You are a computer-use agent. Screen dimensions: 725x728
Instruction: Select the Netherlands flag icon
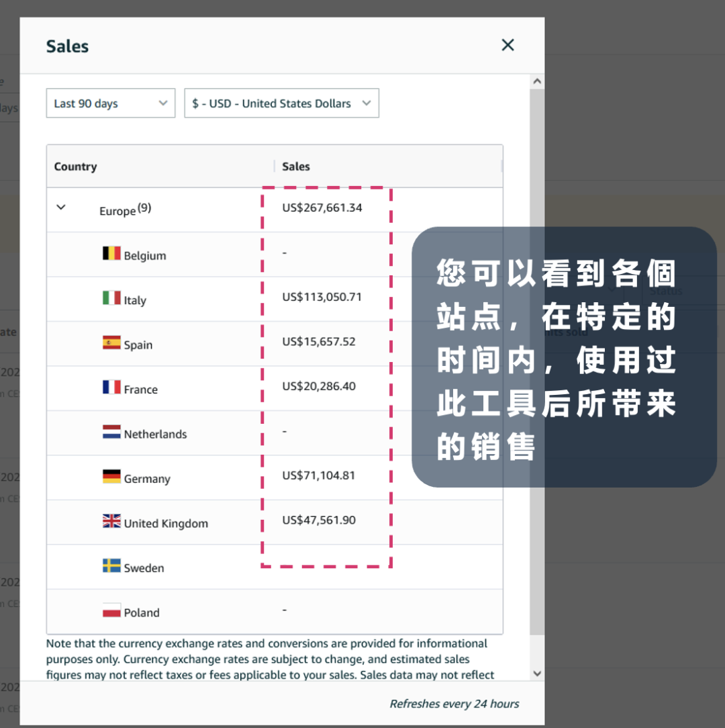[111, 433]
